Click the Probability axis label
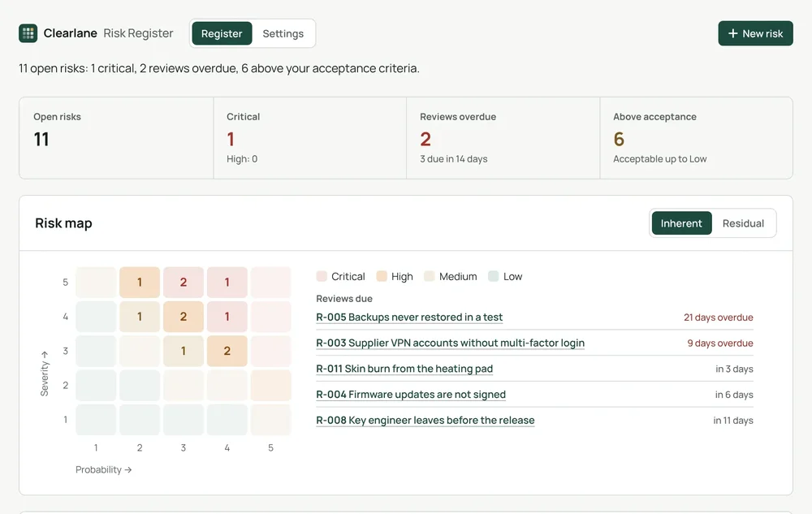Viewport: 812px width, 514px height. click(x=104, y=469)
